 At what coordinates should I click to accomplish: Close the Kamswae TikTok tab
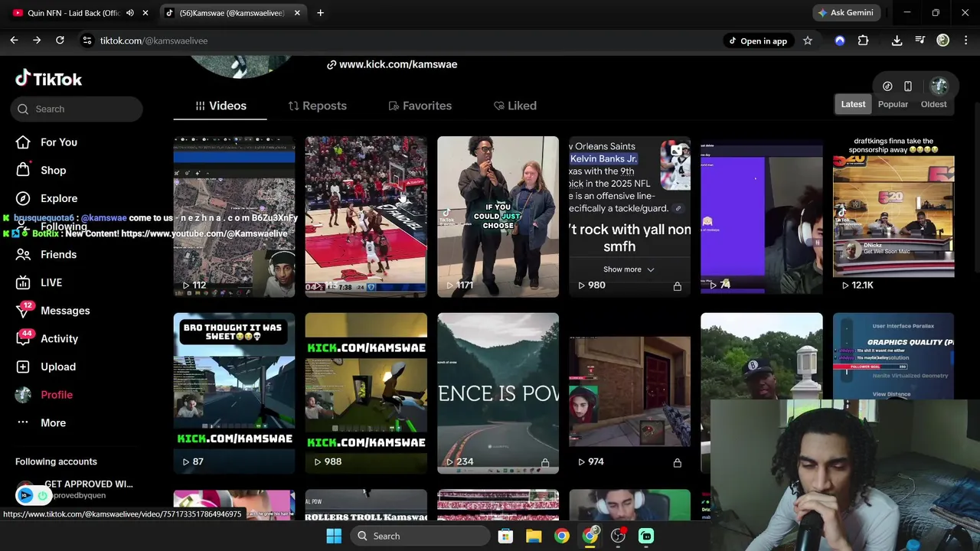click(x=297, y=13)
